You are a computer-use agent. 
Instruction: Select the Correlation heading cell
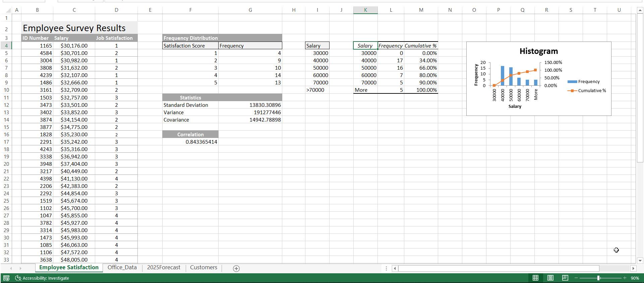(190, 134)
